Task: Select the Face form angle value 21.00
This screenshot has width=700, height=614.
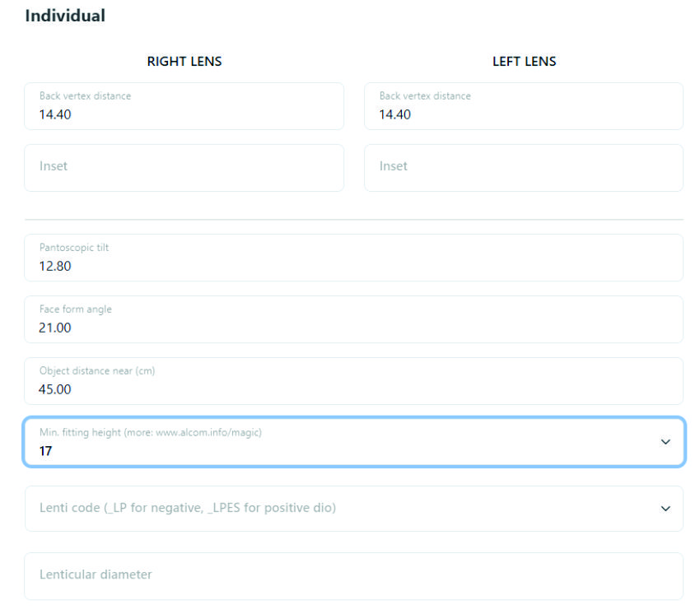Action: tap(55, 328)
